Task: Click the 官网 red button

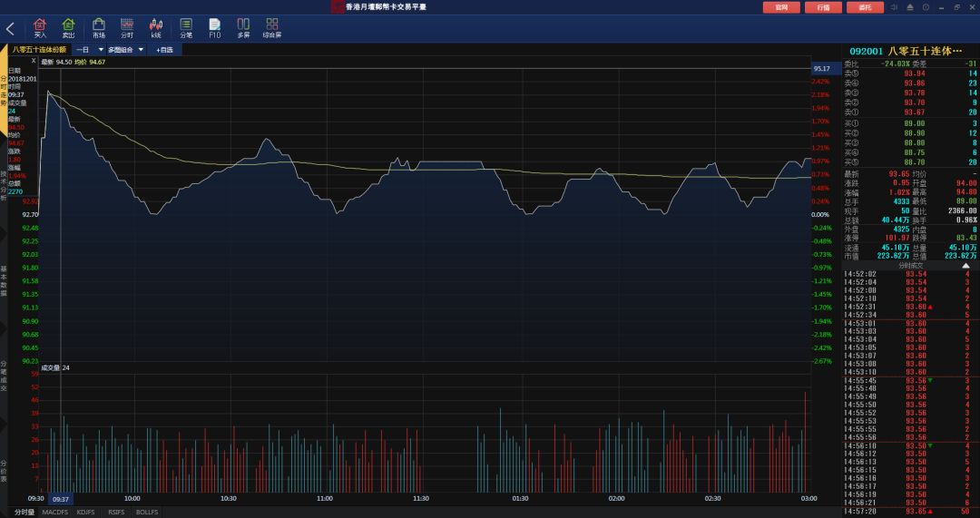Action: 781,7
